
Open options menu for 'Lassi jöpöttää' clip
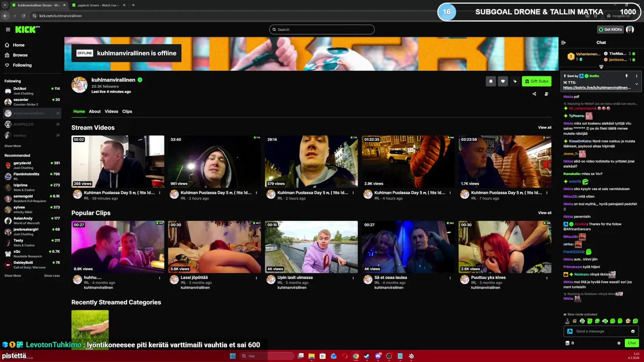257,278
